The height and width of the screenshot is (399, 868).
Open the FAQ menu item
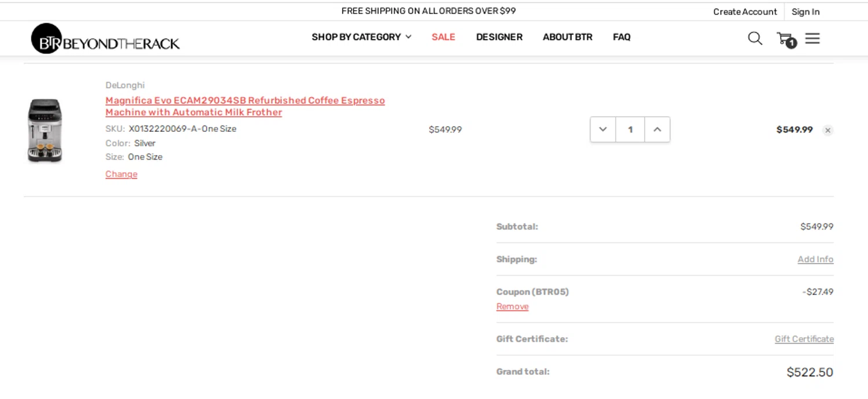[x=621, y=37]
